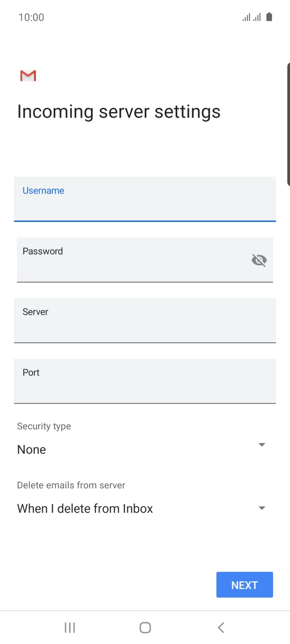The width and height of the screenshot is (290, 644).
Task: Tap the Back navigation arrow
Action: [220, 627]
